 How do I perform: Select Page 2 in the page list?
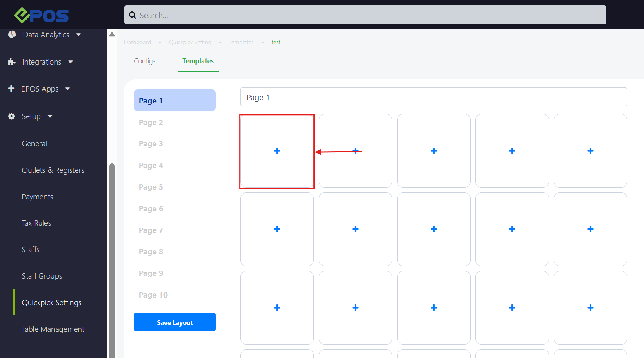151,123
